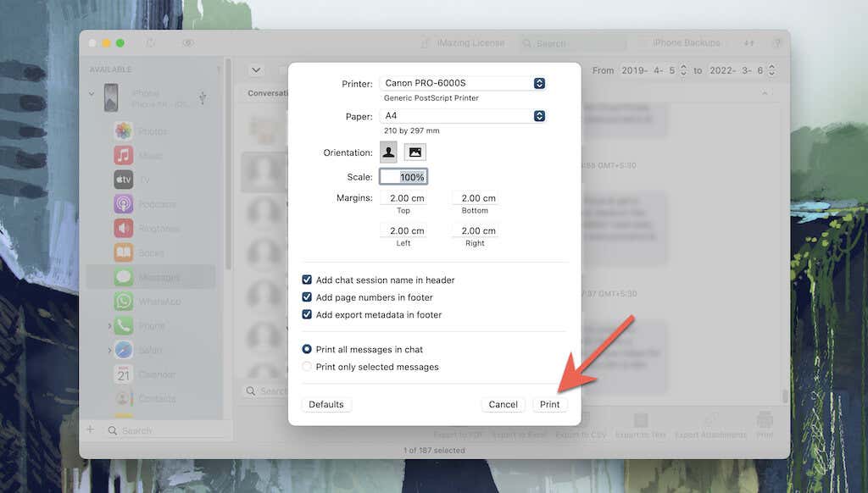The width and height of the screenshot is (868, 493).
Task: Click the help question mark icon
Action: click(776, 42)
